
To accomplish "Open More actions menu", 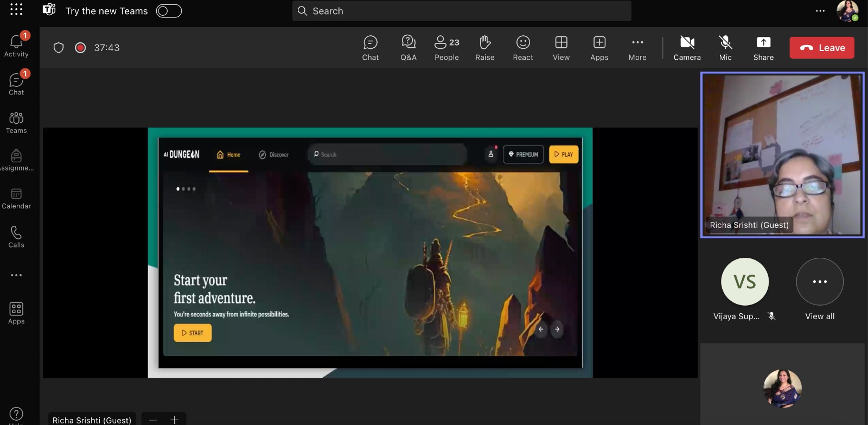I will point(637,48).
